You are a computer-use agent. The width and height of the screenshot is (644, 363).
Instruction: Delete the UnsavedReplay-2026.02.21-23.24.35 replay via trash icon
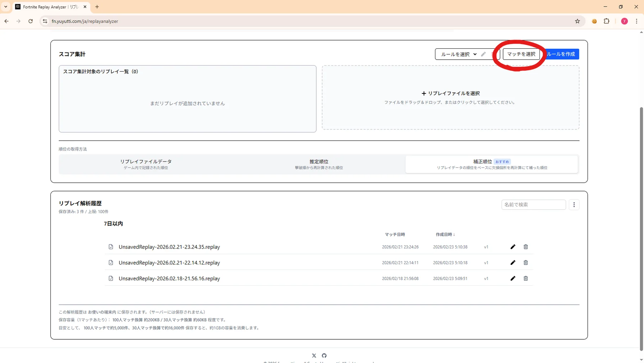click(x=526, y=247)
